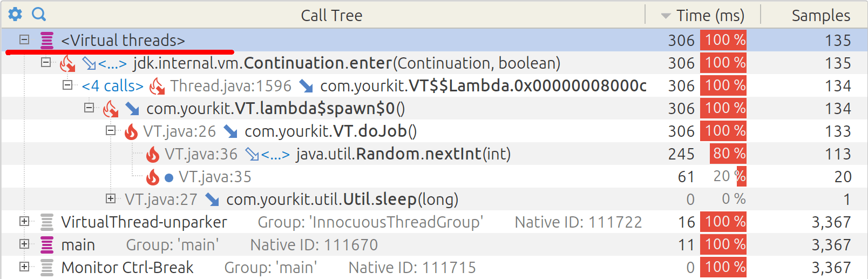868x279 pixels.
Task: Select com.yourkit.VT.doJob() row
Action: (x=330, y=131)
